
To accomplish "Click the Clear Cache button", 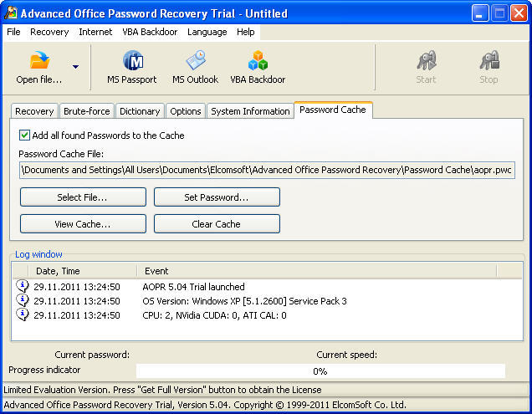I will (217, 224).
